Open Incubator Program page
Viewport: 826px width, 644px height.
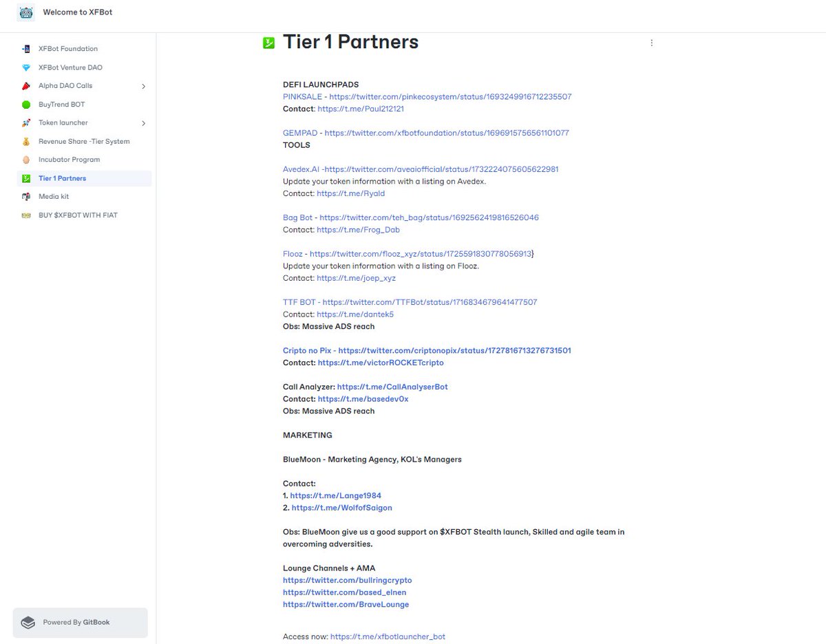pos(69,160)
